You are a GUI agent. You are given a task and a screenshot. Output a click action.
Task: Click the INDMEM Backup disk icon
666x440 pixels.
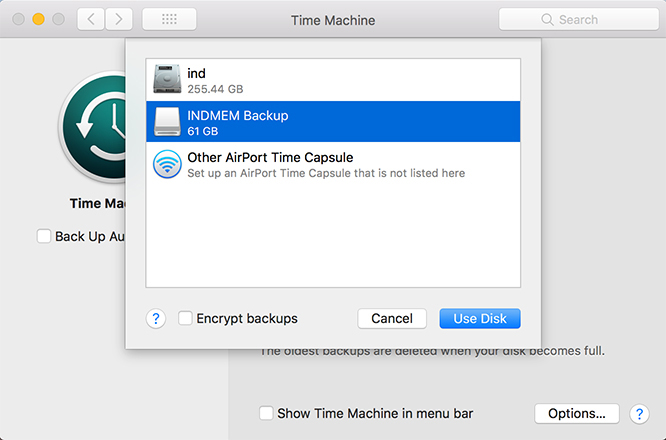tap(167, 122)
